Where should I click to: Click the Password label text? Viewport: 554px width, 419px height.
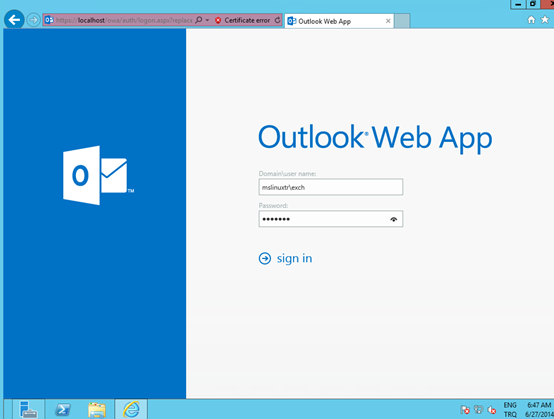point(273,206)
